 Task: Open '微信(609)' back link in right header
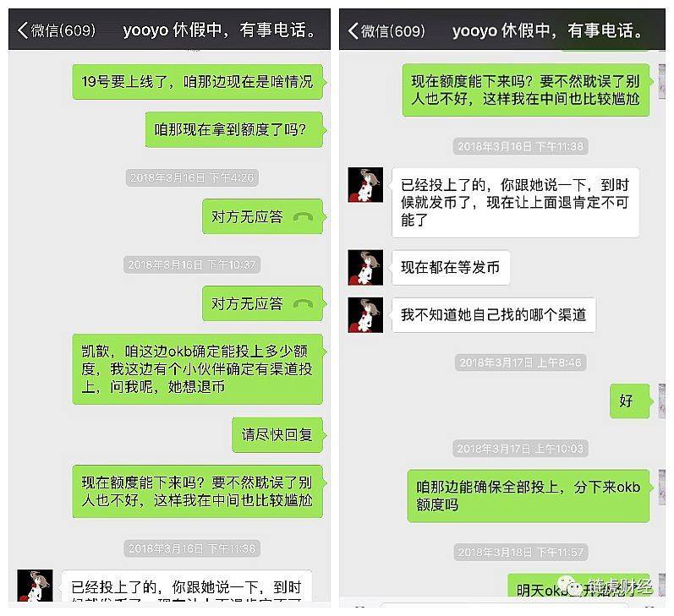pos(386,31)
